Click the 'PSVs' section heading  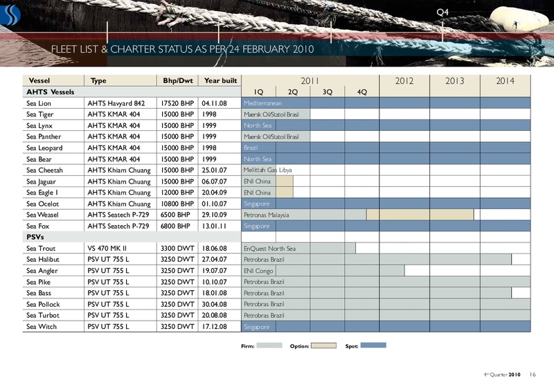point(35,237)
